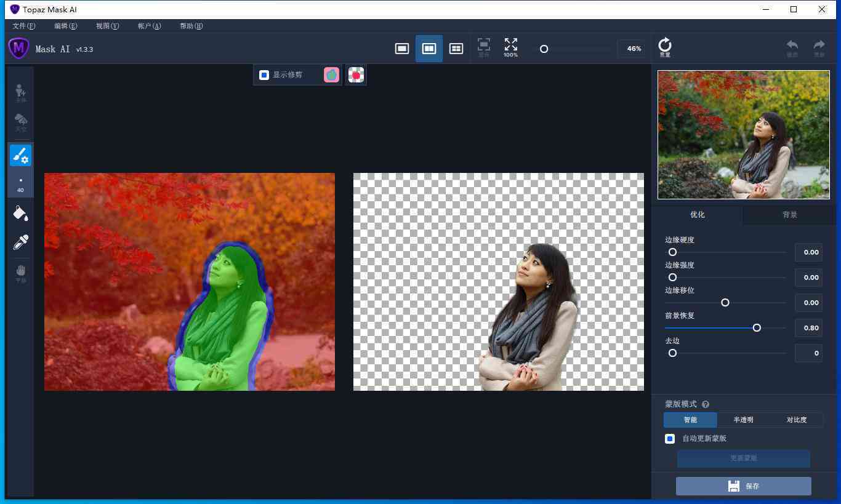841x504 pixels.
Task: Click the 去边 value field 0
Action: [808, 353]
